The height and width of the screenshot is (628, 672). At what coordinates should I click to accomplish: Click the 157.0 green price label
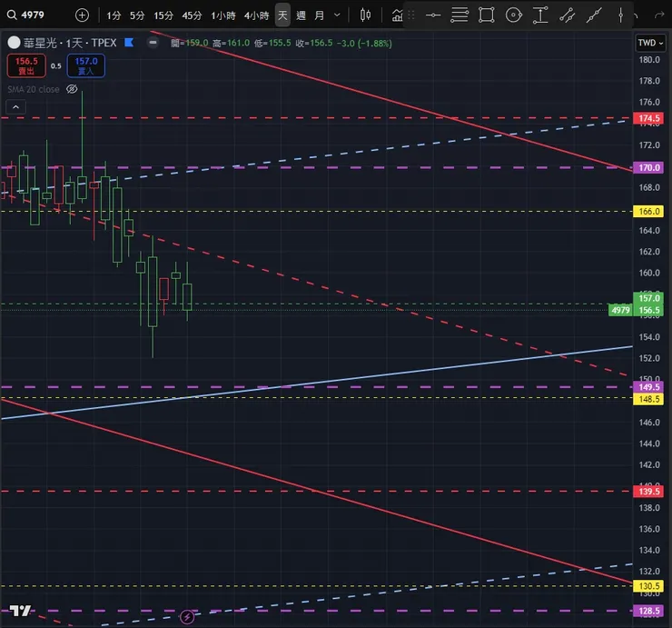[x=648, y=298]
